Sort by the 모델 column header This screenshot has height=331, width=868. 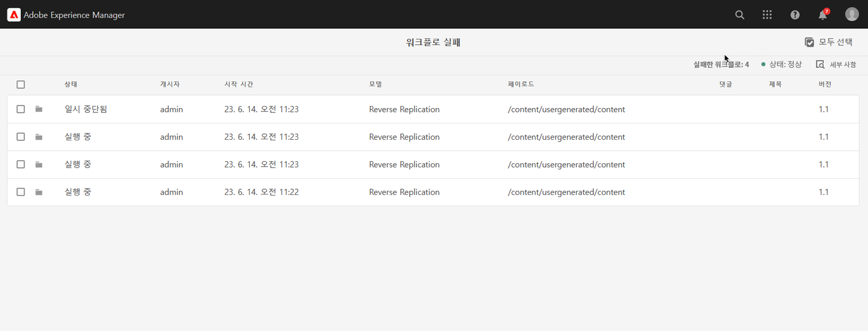pos(375,84)
